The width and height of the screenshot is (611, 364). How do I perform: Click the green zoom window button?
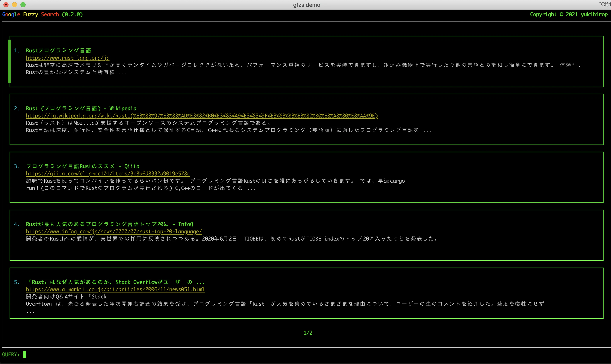[23, 5]
